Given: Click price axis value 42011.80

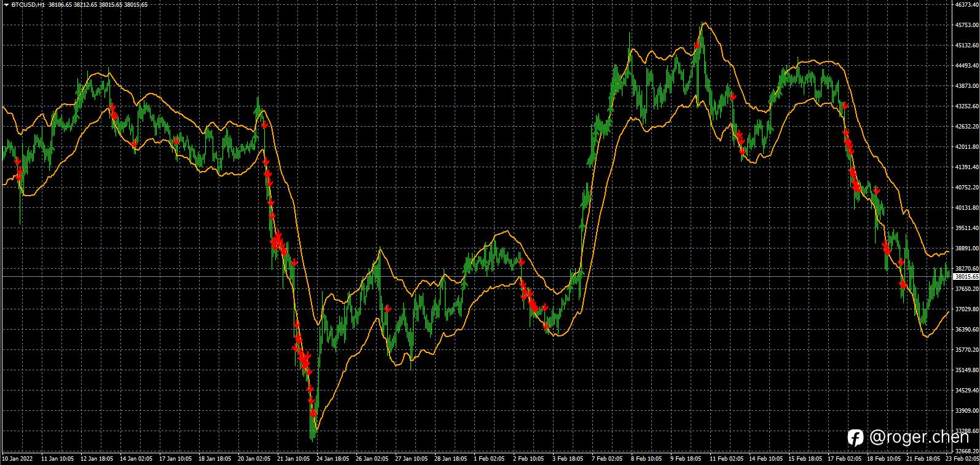Looking at the screenshot, I should [966, 146].
